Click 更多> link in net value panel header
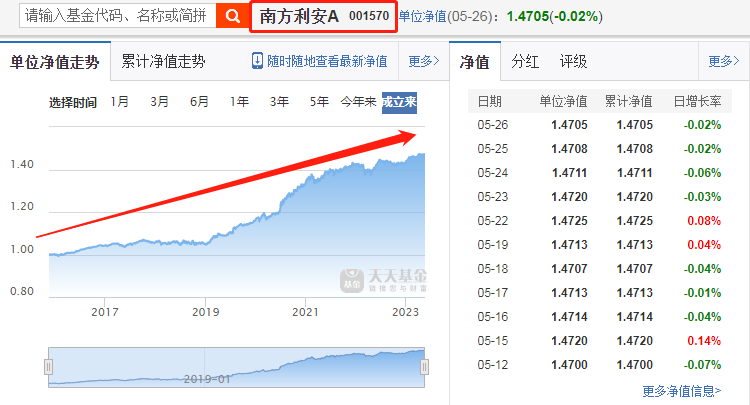750x405 pixels. (x=724, y=61)
